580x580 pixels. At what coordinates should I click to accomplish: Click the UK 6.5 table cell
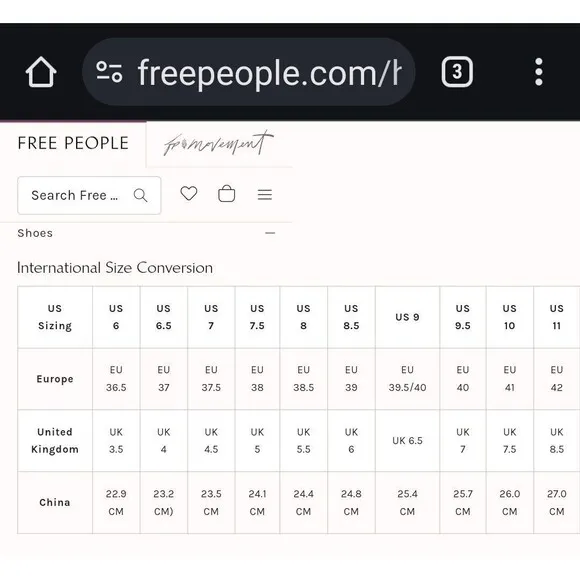(x=407, y=441)
